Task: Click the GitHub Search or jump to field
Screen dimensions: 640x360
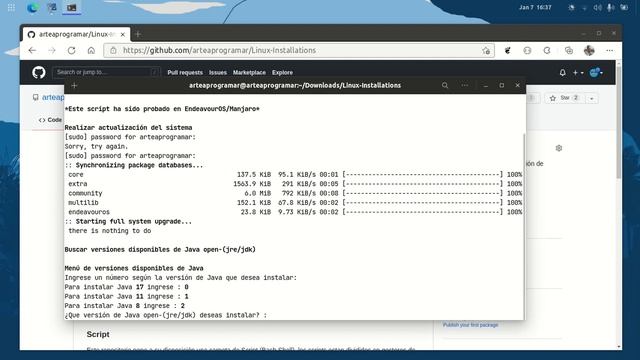Action: pyautogui.click(x=106, y=72)
